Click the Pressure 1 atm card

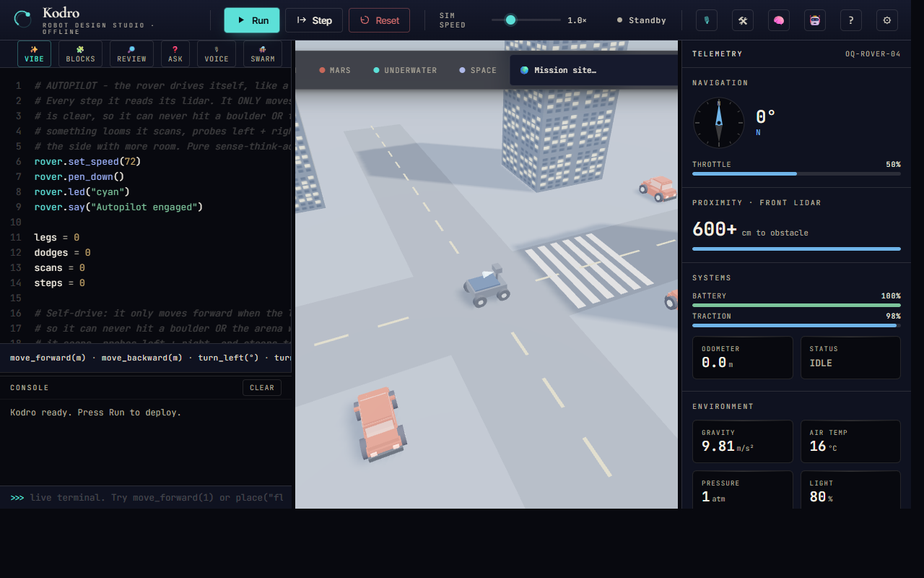[742, 490]
